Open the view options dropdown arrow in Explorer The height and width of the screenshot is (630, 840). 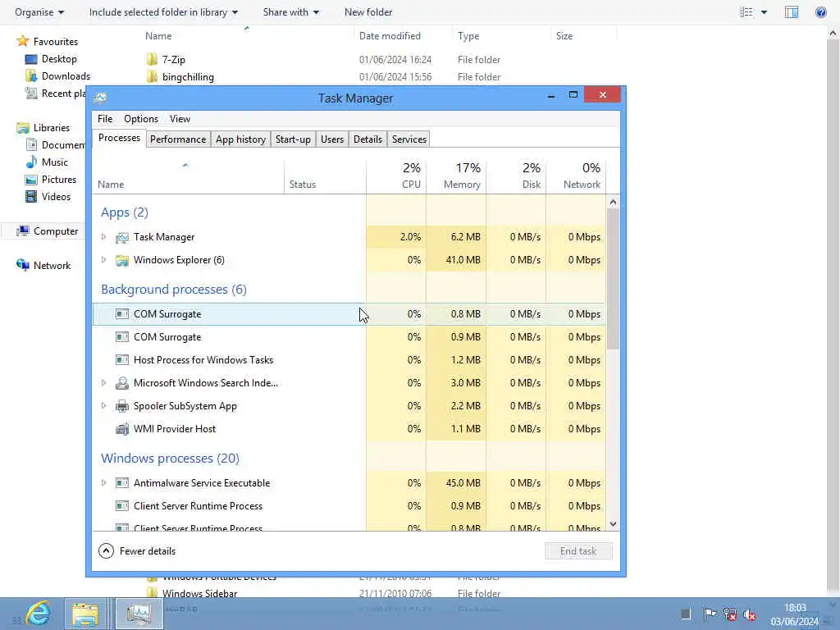click(764, 11)
